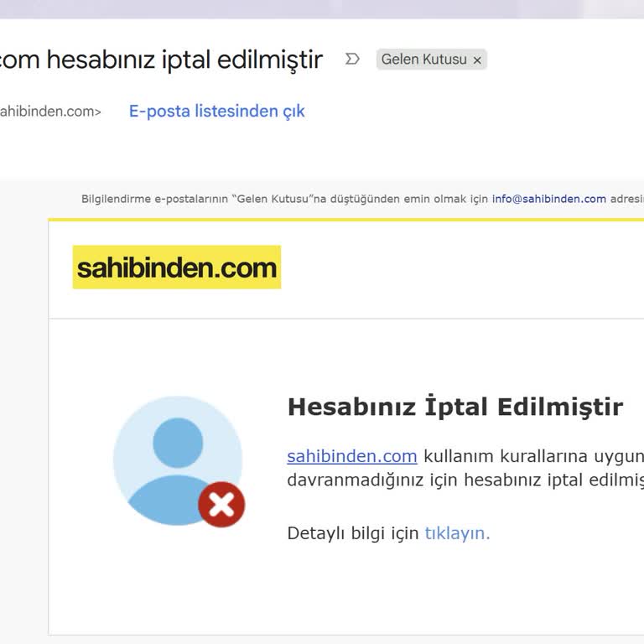This screenshot has height=644, width=644.
Task: Open the underlined sahibinden.com link in body
Action: (x=352, y=456)
